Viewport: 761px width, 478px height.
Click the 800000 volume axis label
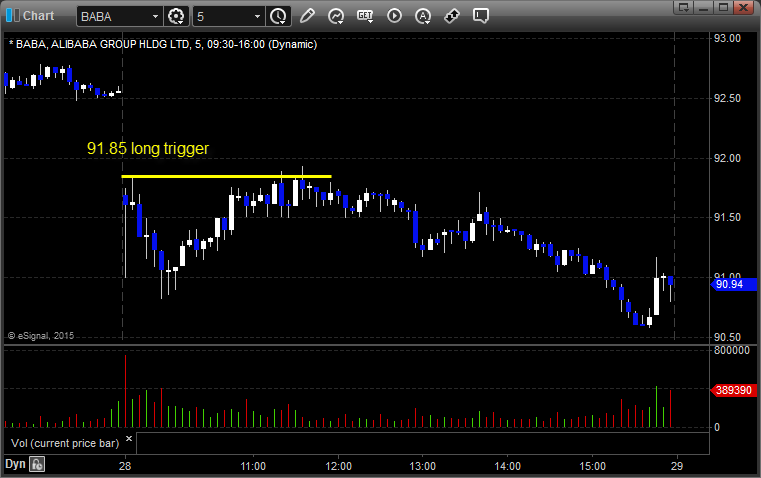pyautogui.click(x=732, y=350)
